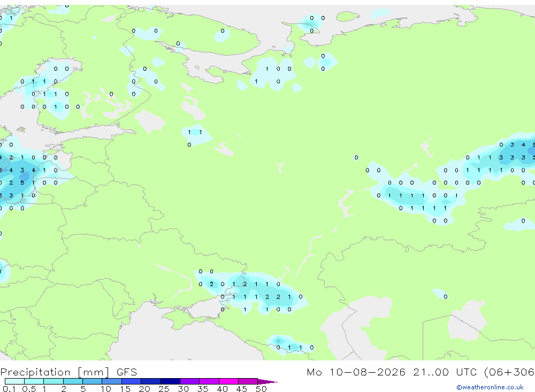Click the '21..00 UTC' time text
Image resolution: width=535 pixels, height=392 pixels.
pyautogui.click(x=445, y=372)
